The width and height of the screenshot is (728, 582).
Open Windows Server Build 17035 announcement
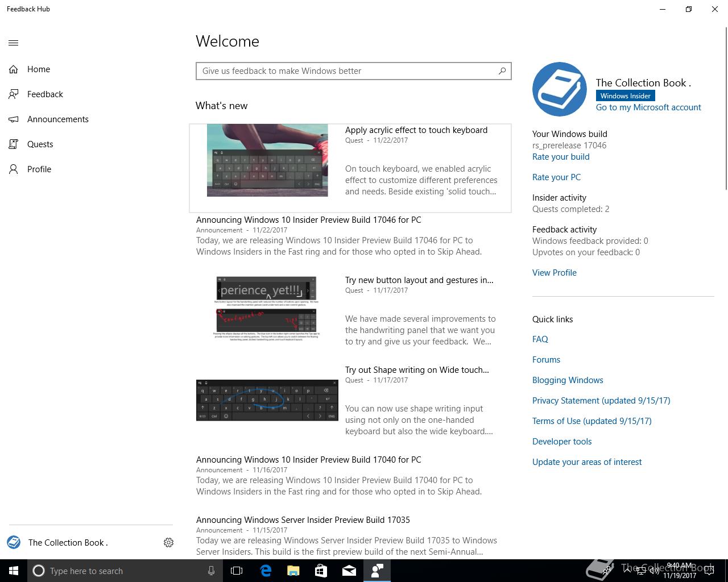click(303, 520)
